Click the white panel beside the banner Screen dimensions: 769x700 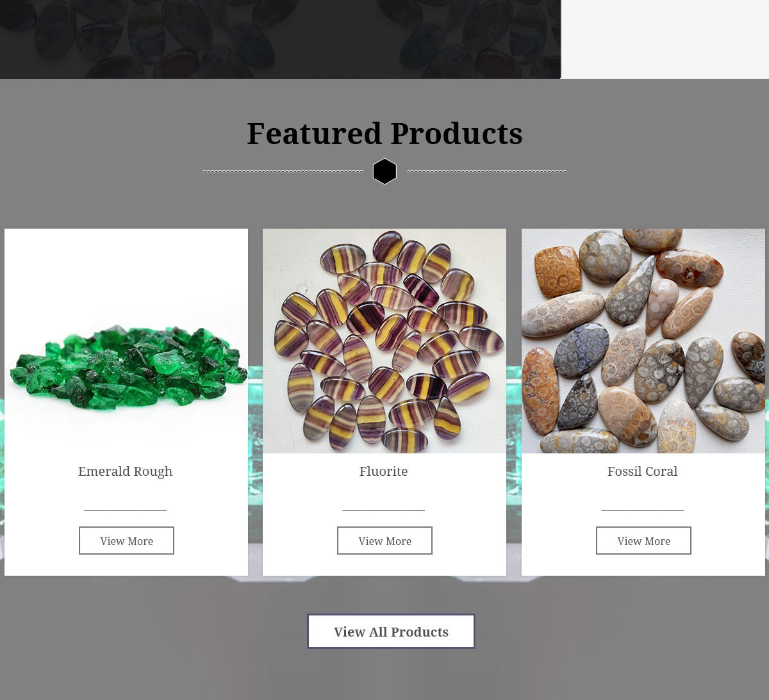point(665,39)
